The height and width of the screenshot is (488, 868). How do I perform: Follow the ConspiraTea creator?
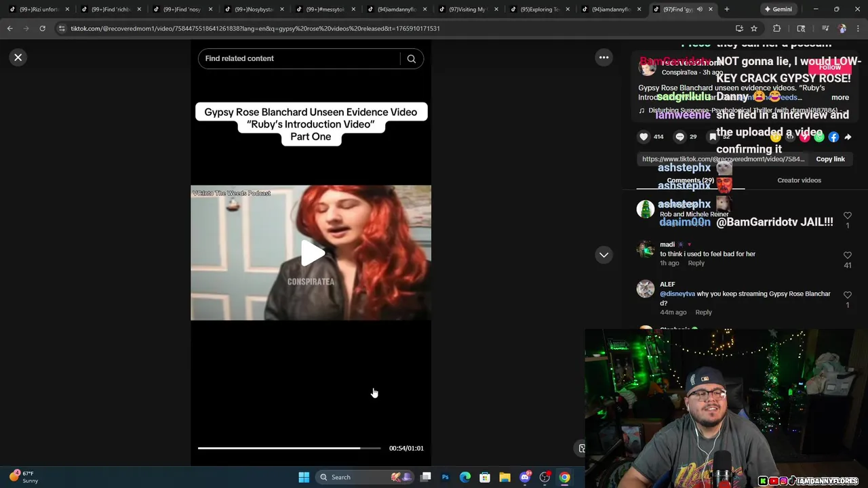829,67
